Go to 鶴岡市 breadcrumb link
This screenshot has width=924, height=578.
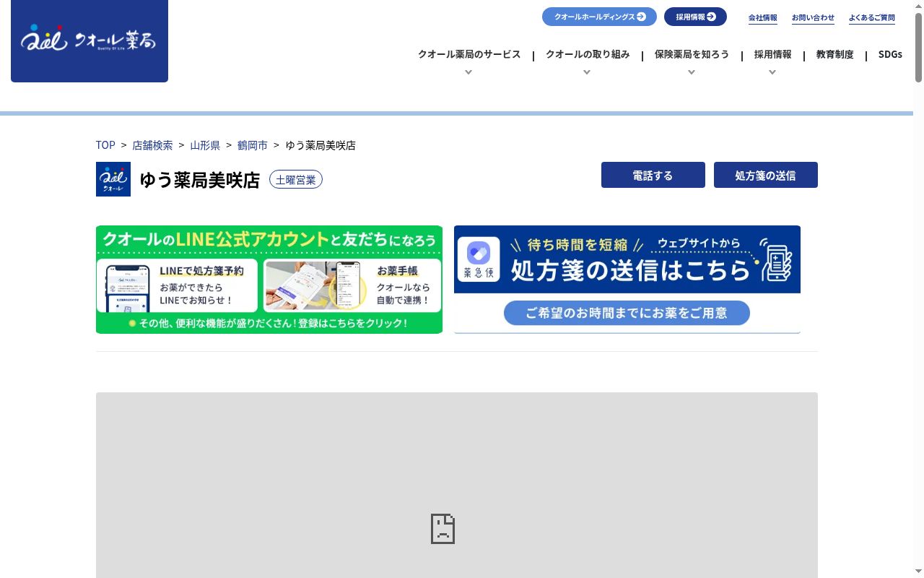(x=253, y=145)
